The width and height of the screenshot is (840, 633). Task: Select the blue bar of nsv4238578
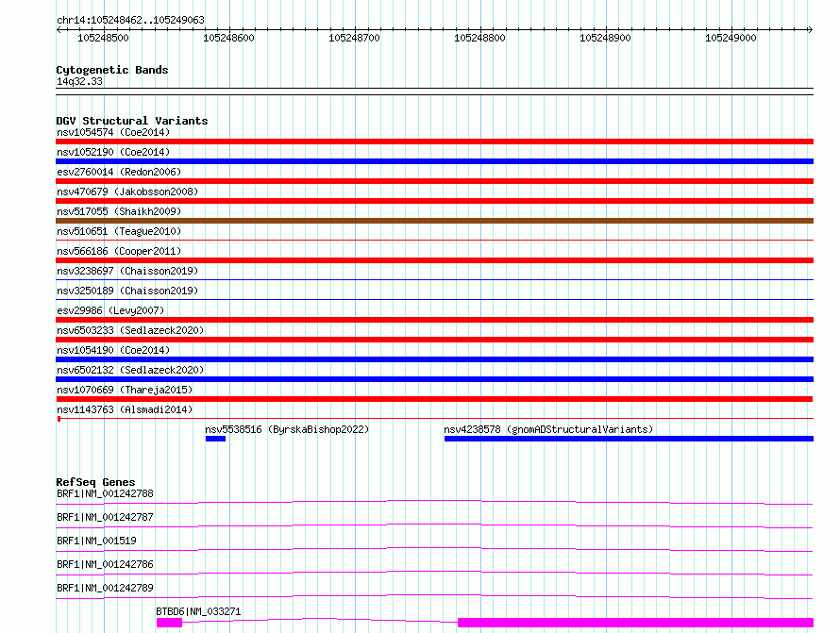629,439
